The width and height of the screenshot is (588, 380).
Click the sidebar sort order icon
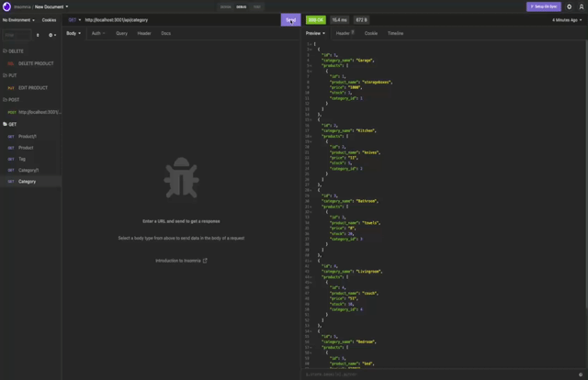tap(38, 35)
